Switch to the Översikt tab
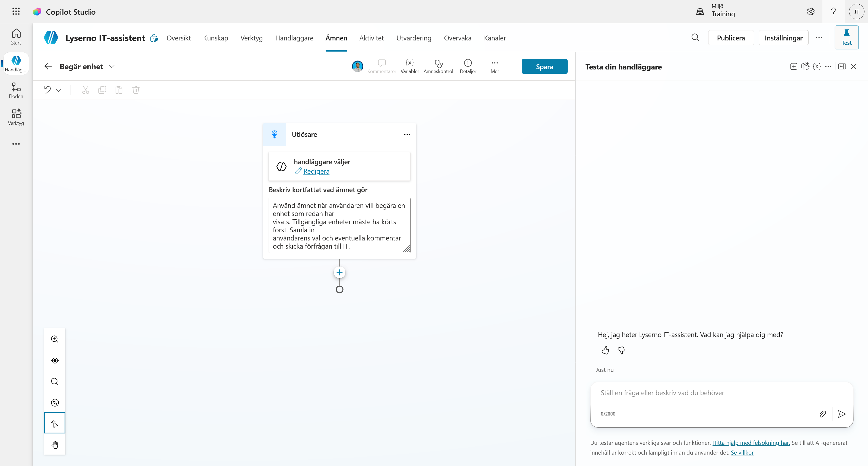This screenshot has width=868, height=466. click(x=179, y=38)
